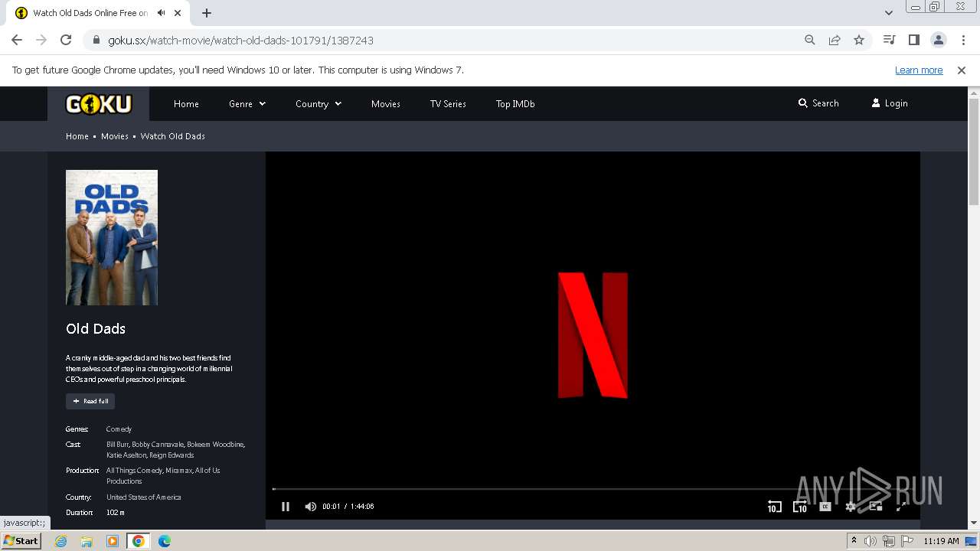
Task: Click the taskbar clock
Action: click(941, 541)
